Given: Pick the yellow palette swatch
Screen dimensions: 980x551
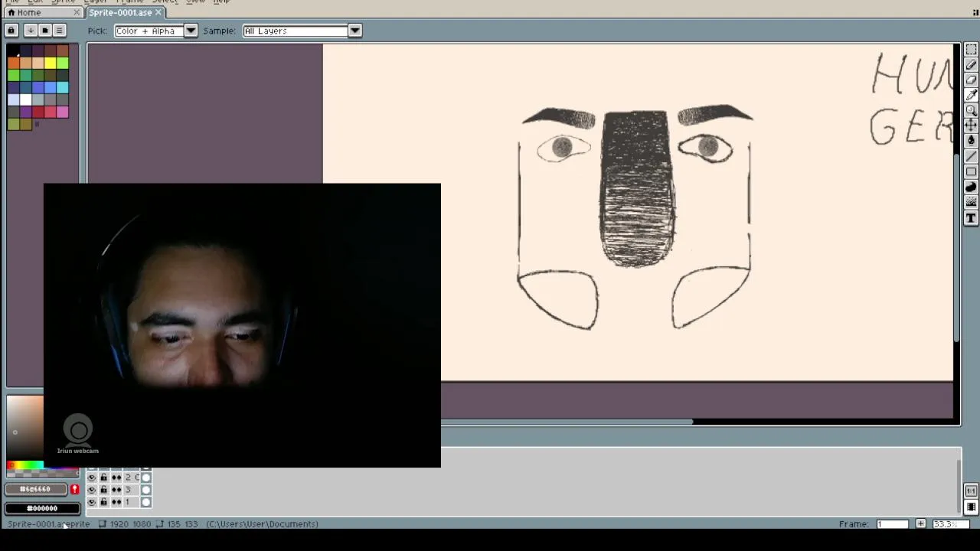Looking at the screenshot, I should 50,63.
